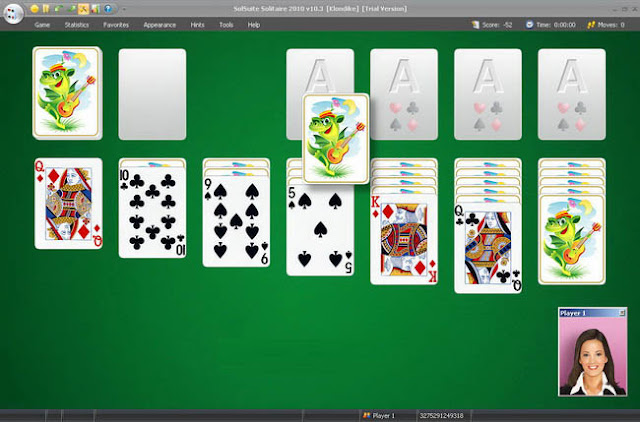640x422 pixels.
Task: Close the Player 1 avatar panel
Action: click(x=622, y=313)
